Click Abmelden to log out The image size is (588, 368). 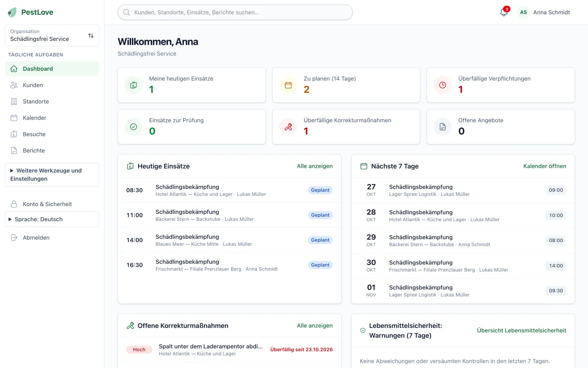52,238
